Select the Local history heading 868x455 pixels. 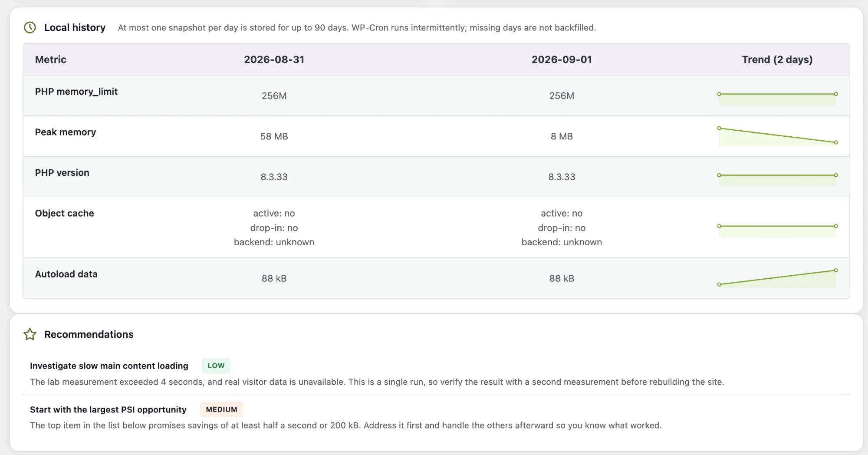(75, 28)
